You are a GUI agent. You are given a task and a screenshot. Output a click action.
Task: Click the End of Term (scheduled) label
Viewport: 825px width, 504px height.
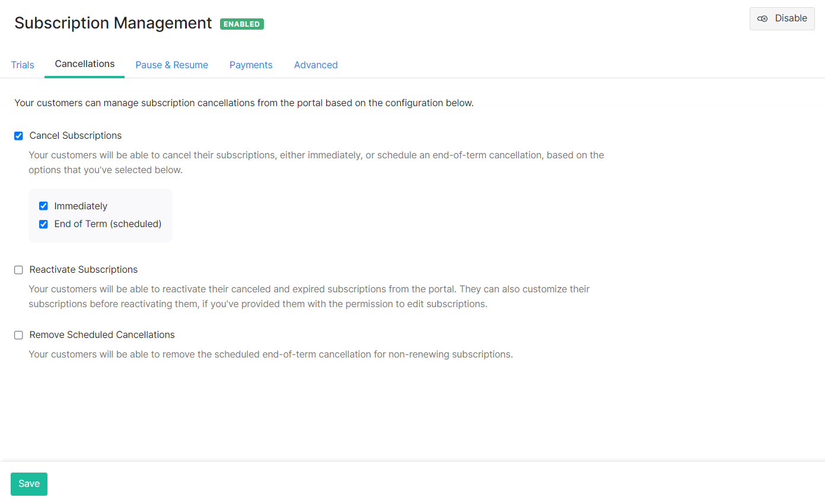pos(108,224)
